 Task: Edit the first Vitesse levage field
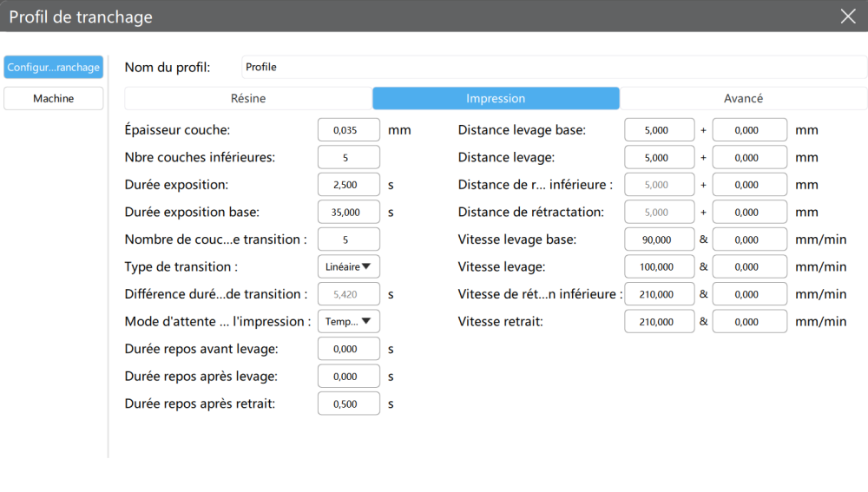[659, 266]
